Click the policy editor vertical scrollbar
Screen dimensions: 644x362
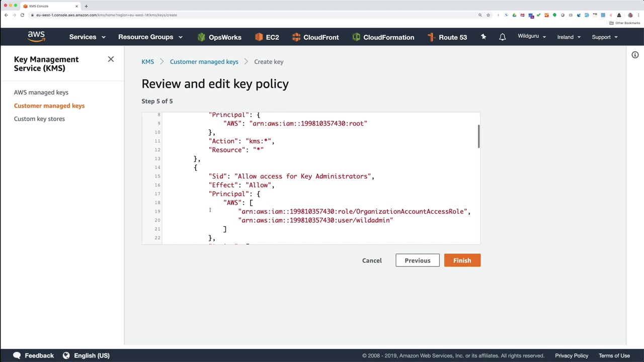point(478,136)
